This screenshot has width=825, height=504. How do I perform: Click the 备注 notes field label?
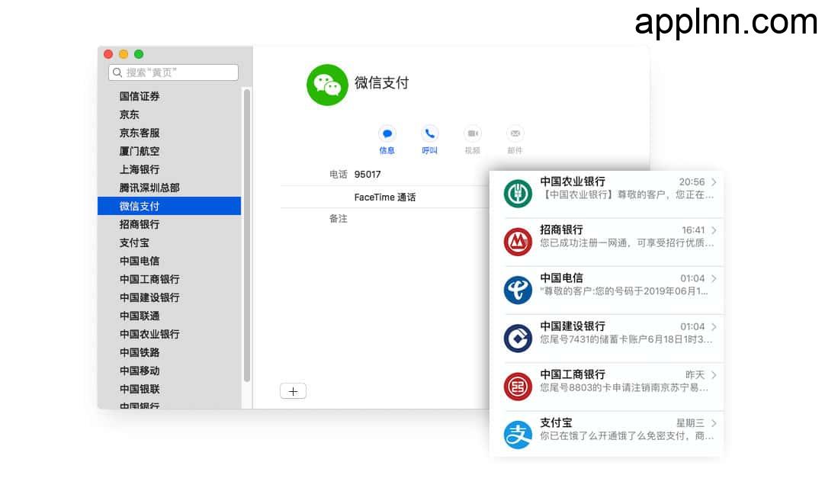339,219
